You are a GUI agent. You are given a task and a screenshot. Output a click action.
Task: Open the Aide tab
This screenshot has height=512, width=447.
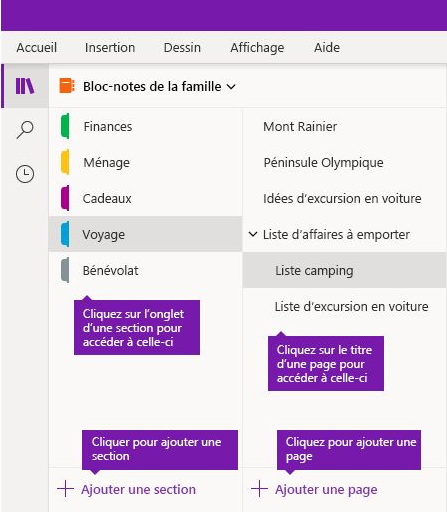coord(327,48)
